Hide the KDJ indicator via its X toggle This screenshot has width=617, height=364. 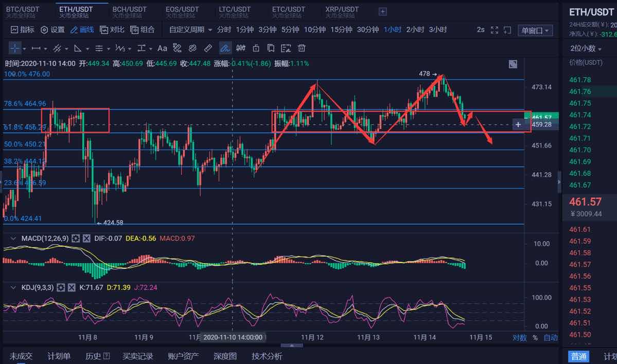pyautogui.click(x=72, y=287)
